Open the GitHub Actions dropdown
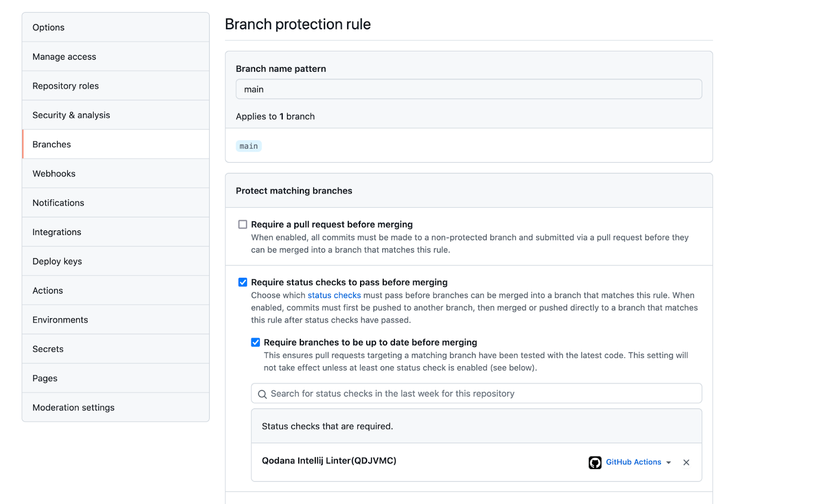This screenshot has width=823, height=504. (x=638, y=462)
